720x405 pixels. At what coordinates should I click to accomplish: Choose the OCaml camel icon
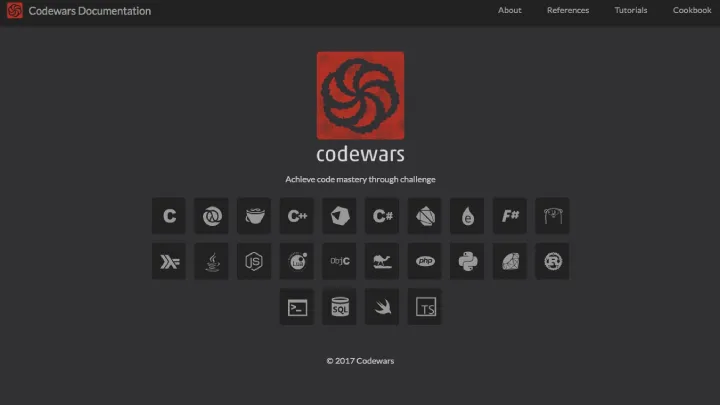(x=382, y=261)
